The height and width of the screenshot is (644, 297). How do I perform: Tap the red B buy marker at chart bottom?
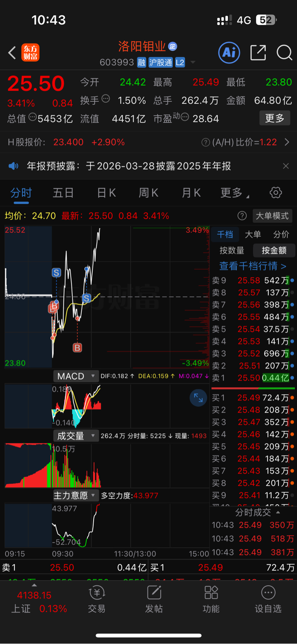(77, 348)
